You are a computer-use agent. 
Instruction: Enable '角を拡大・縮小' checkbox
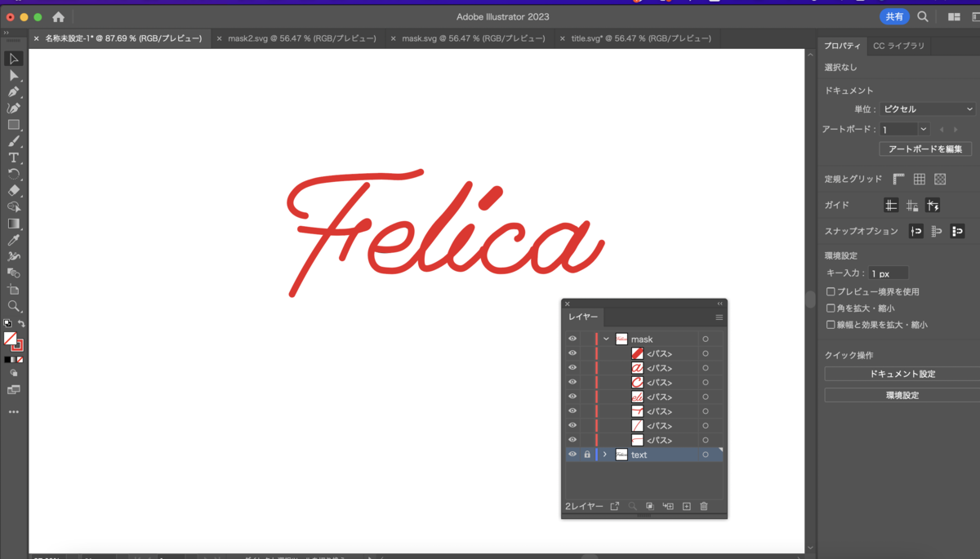tap(831, 308)
